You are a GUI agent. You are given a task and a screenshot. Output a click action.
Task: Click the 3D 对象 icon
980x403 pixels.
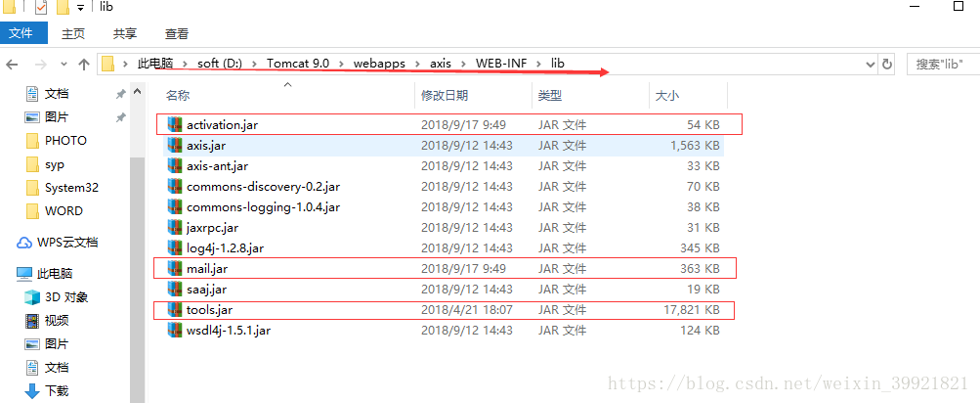(x=32, y=296)
